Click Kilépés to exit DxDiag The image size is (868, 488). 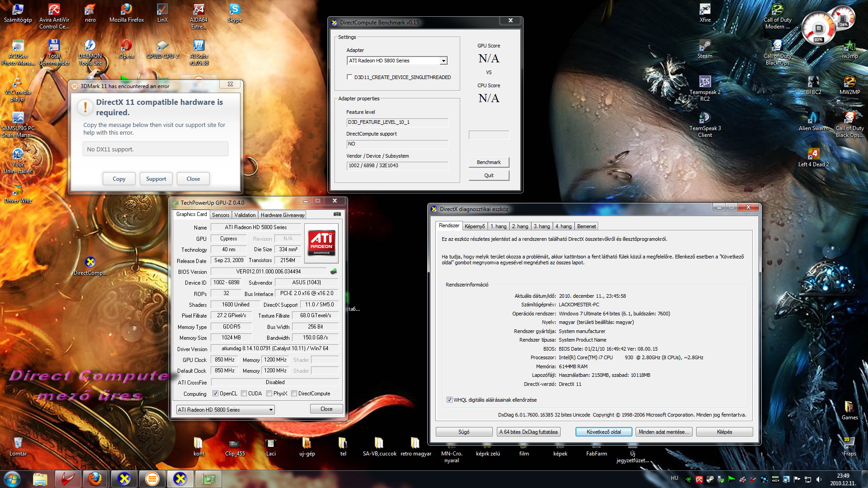pos(724,432)
